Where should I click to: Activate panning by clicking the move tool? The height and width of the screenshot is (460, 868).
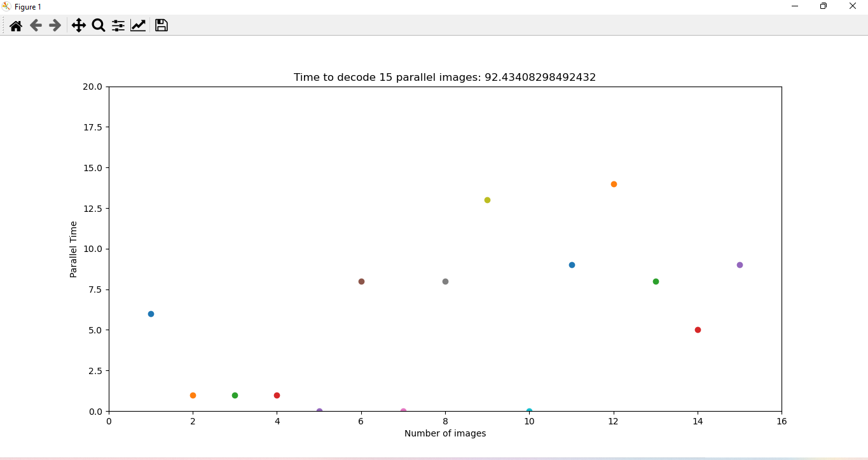point(78,25)
